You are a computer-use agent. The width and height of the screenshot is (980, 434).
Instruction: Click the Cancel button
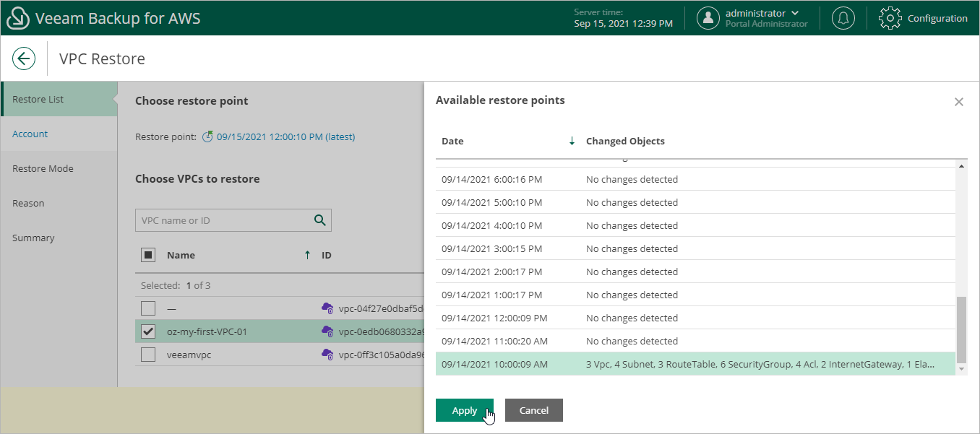[533, 410]
